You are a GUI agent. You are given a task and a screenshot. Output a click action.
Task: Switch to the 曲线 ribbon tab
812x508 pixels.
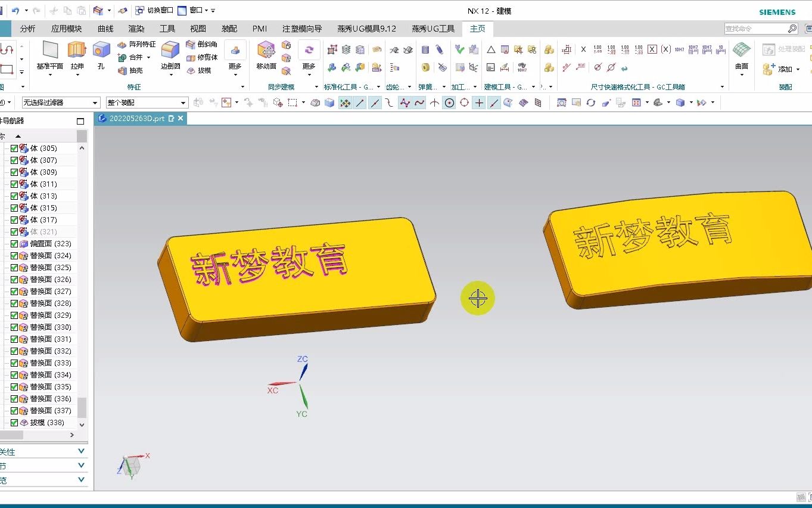pyautogui.click(x=105, y=29)
